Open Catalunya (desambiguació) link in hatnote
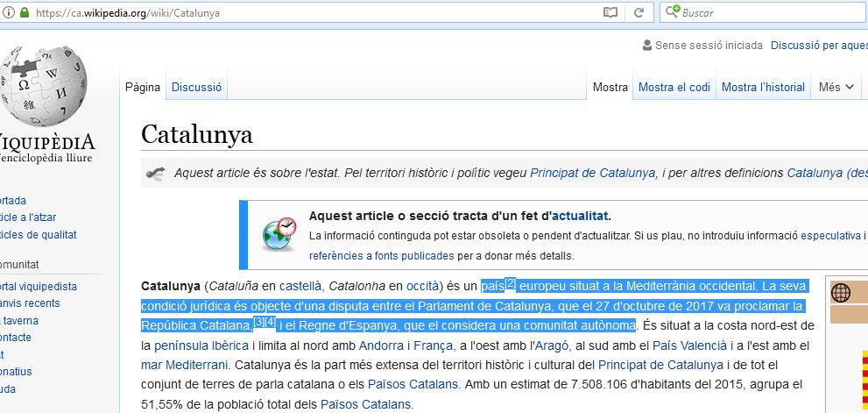The height and width of the screenshot is (413, 868). pyautogui.click(x=828, y=173)
